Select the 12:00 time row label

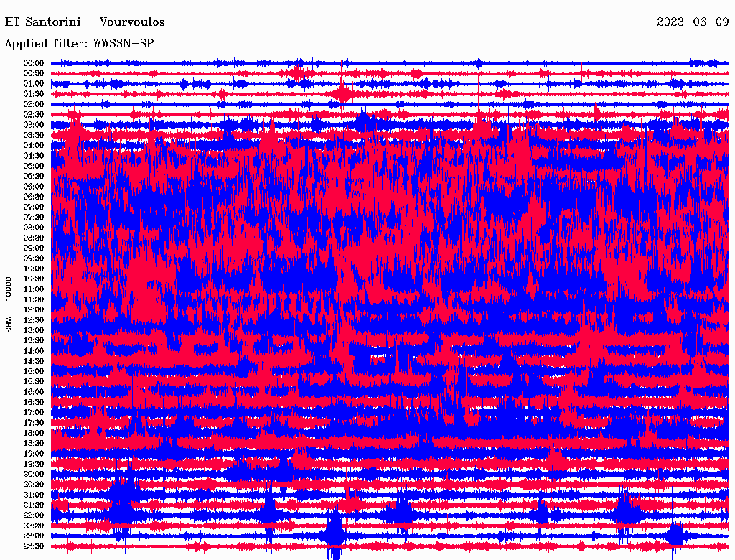[34, 310]
